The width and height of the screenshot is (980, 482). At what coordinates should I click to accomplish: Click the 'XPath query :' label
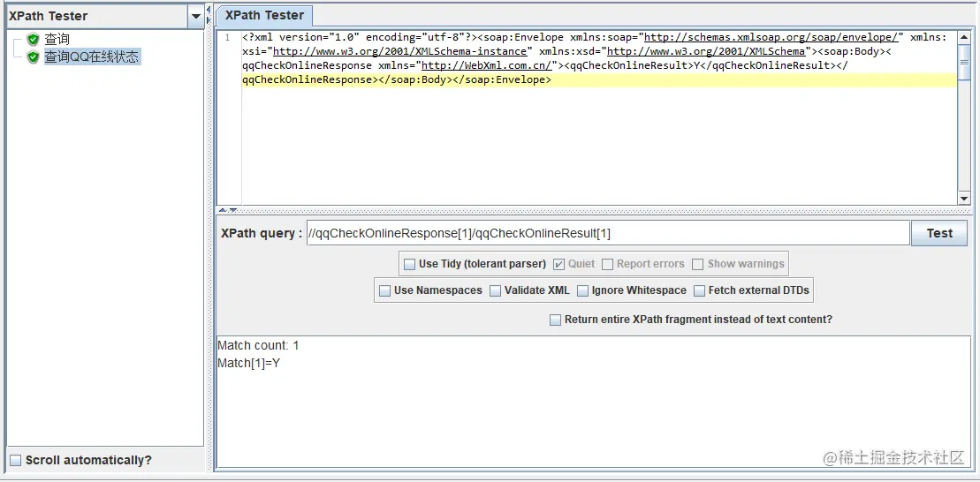point(262,234)
